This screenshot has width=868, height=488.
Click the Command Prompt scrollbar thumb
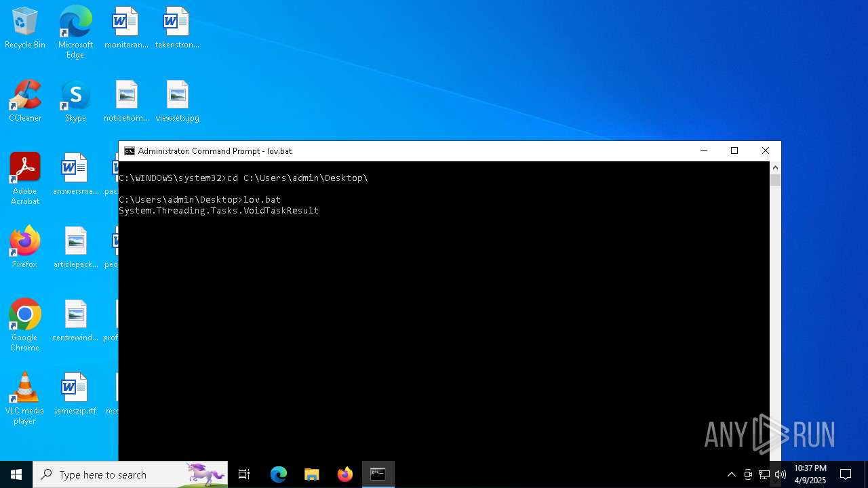click(775, 180)
